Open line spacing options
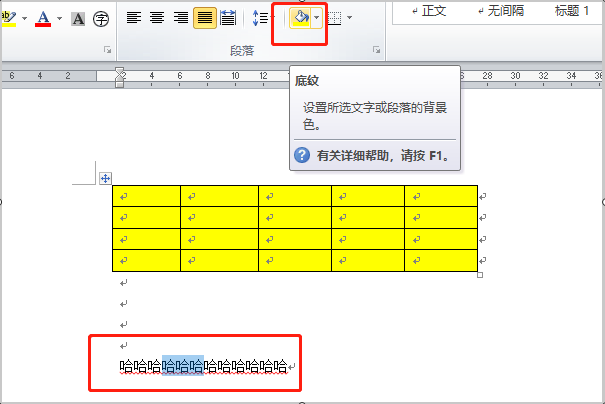Viewport: 605px width, 404px height. point(263,18)
